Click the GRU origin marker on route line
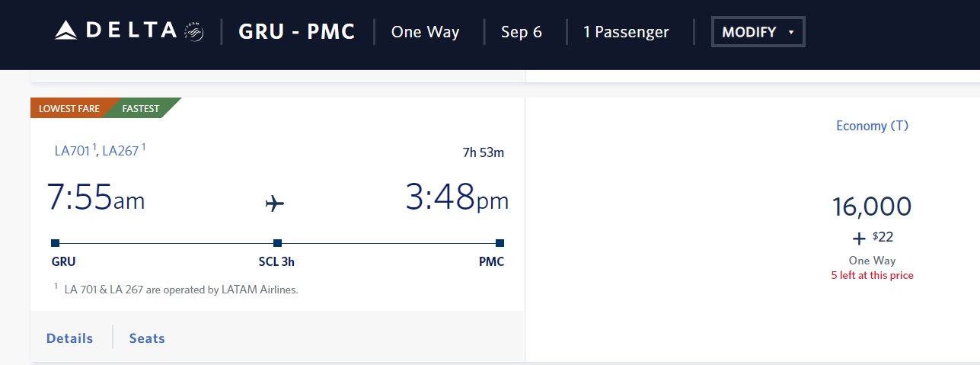The image size is (980, 365). point(55,243)
